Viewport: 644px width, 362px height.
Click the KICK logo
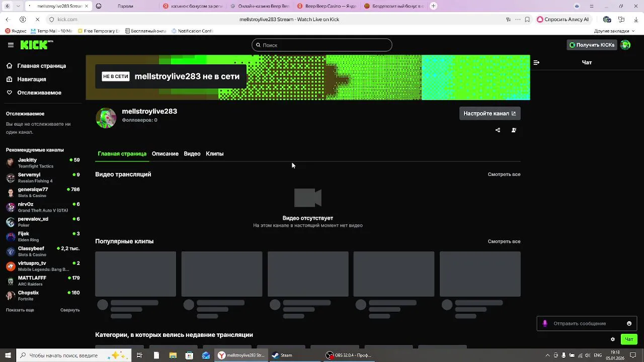tap(36, 45)
